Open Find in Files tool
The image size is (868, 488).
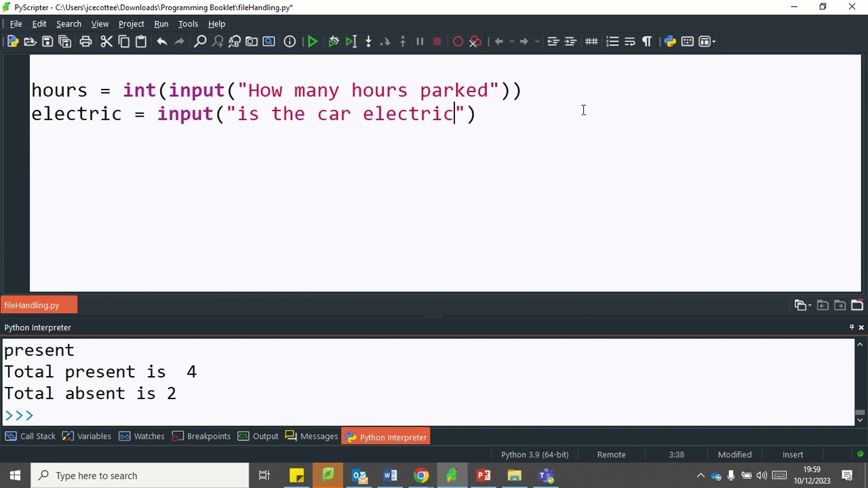click(x=252, y=41)
